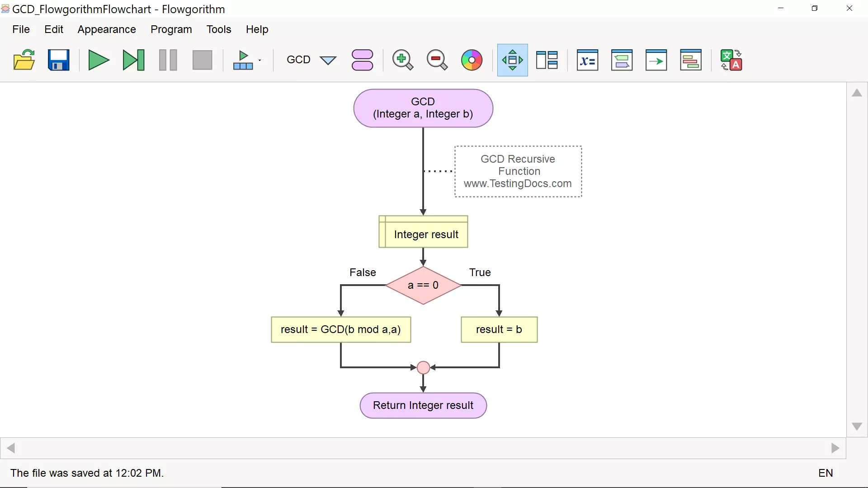Click the Help menu item
The width and height of the screenshot is (868, 488).
click(257, 29)
